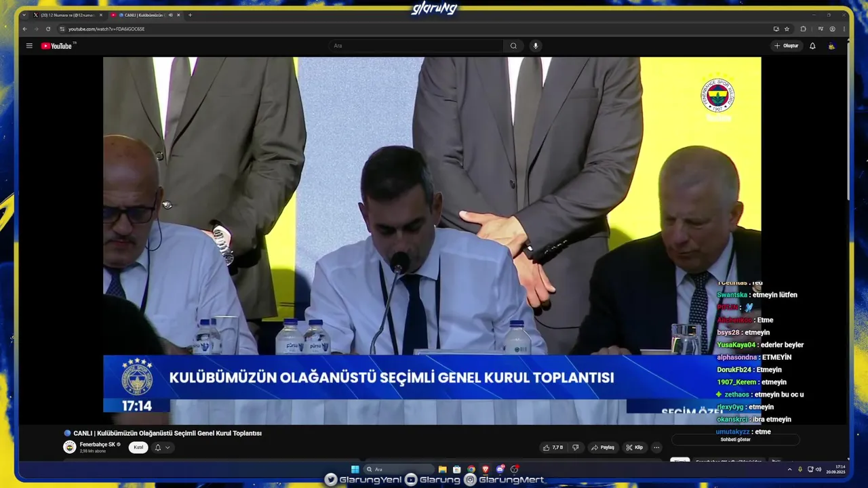Viewport: 868px width, 488px height.
Task: Open the volume icon in system tray
Action: pyautogui.click(x=818, y=469)
